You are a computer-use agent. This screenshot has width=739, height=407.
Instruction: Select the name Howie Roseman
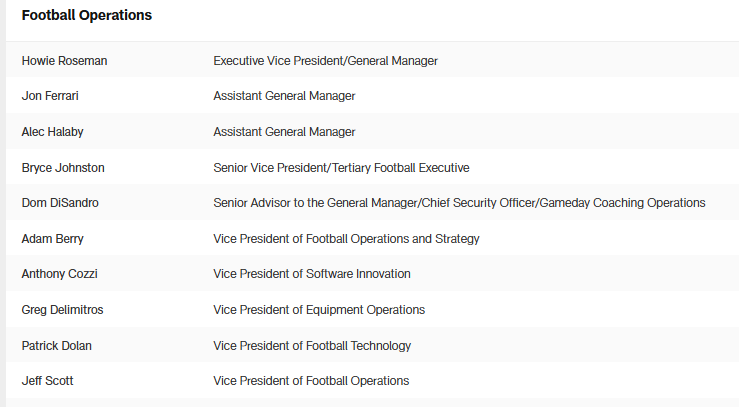point(64,61)
